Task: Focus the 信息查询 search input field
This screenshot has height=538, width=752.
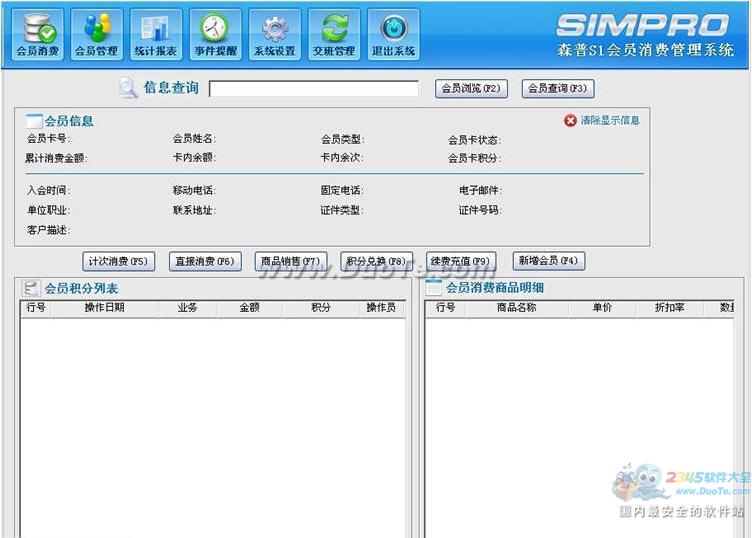Action: [x=314, y=88]
